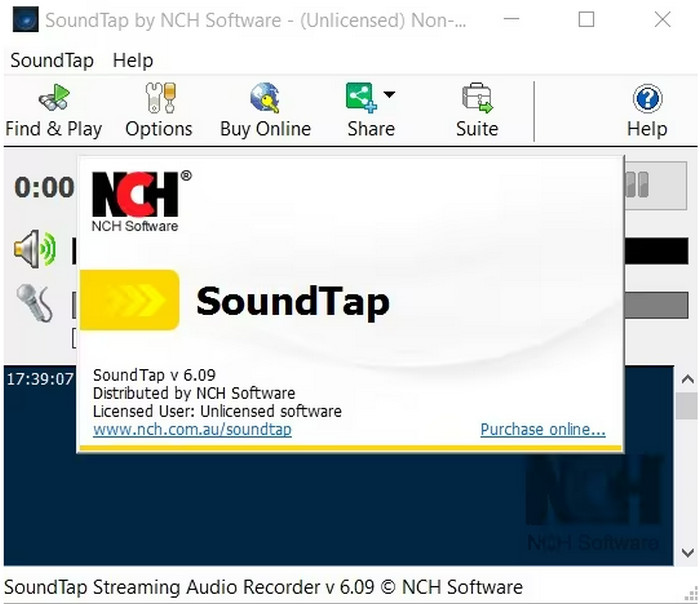Click the speaker level meter bar

pyautogui.click(x=656, y=251)
